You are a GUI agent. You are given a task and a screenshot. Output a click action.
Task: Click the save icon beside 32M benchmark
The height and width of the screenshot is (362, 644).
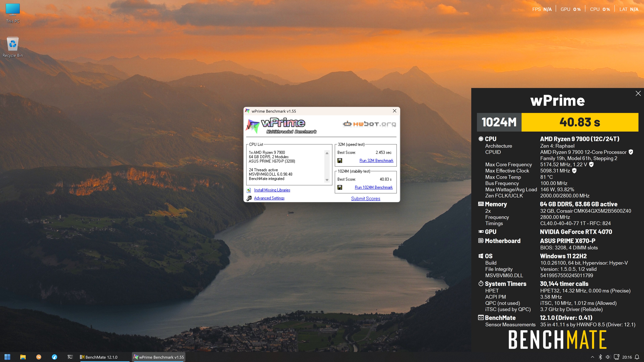pos(340,160)
